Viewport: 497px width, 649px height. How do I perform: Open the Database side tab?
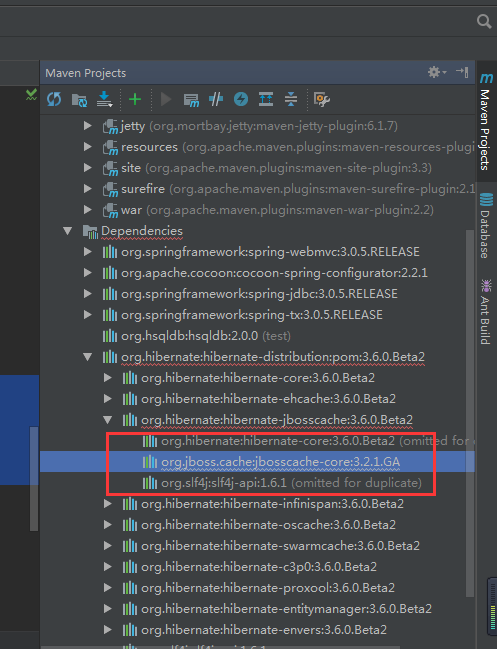(x=486, y=226)
